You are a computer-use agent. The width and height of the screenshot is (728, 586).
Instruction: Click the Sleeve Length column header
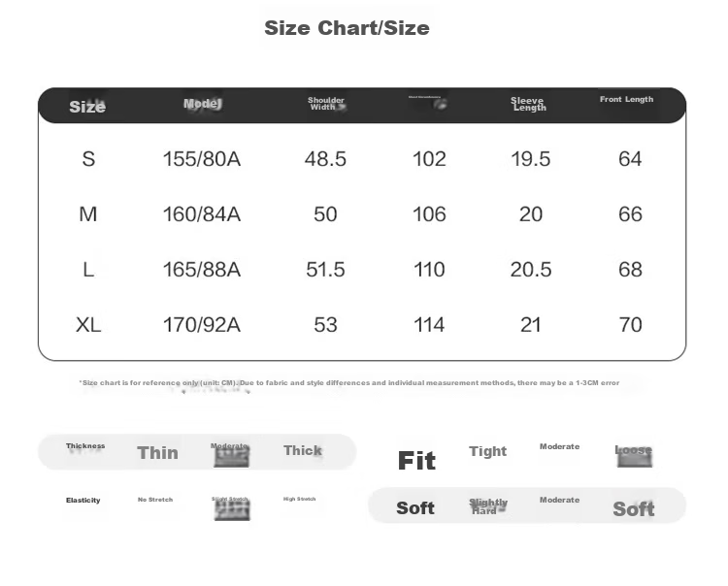pyautogui.click(x=528, y=104)
